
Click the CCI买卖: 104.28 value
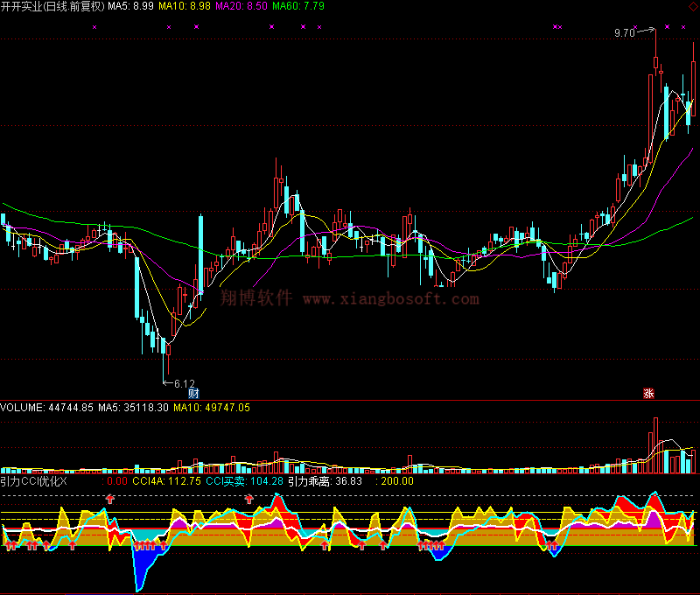pos(244,481)
